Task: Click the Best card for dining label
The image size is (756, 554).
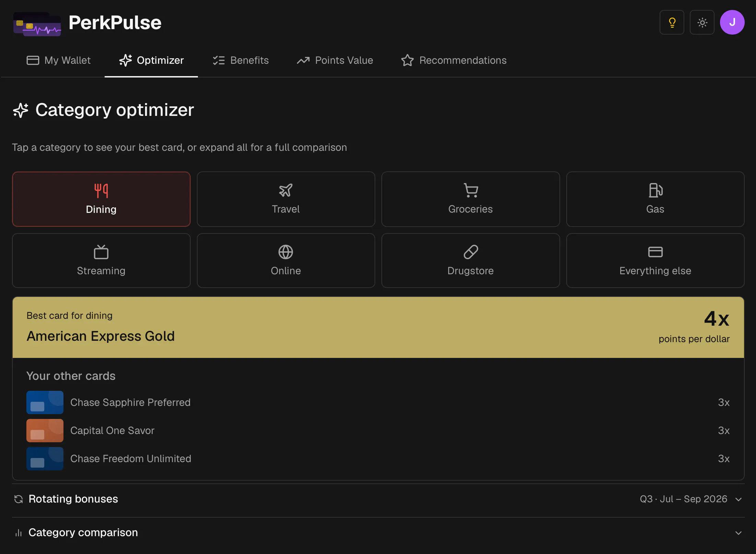Action: (70, 316)
